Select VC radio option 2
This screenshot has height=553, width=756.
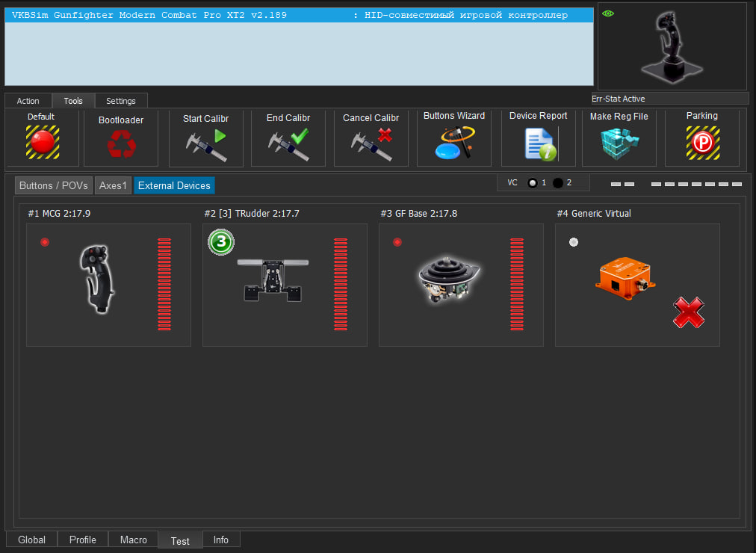[x=558, y=183]
